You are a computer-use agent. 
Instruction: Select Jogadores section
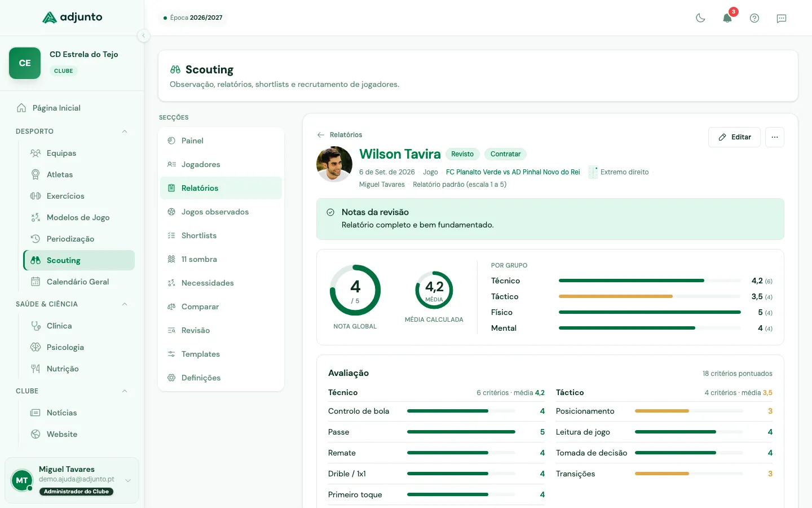coord(221,164)
